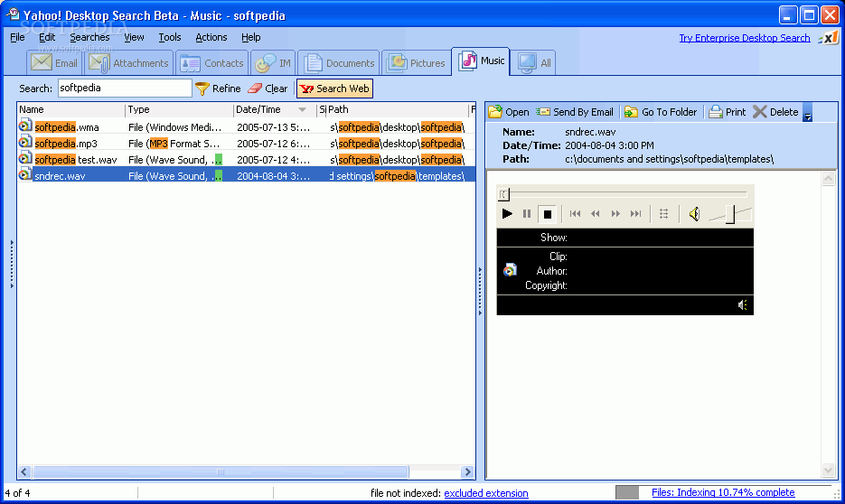Send the file using Send By Email
845x504 pixels.
pos(575,112)
